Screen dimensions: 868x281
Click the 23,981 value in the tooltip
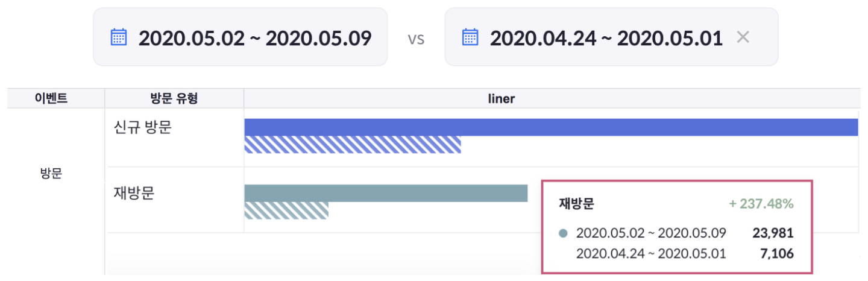773,233
